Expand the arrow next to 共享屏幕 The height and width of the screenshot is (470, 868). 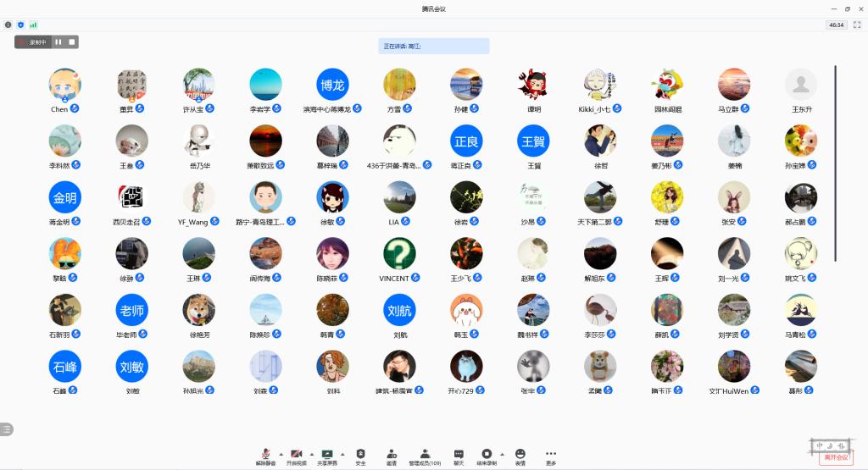(342, 454)
